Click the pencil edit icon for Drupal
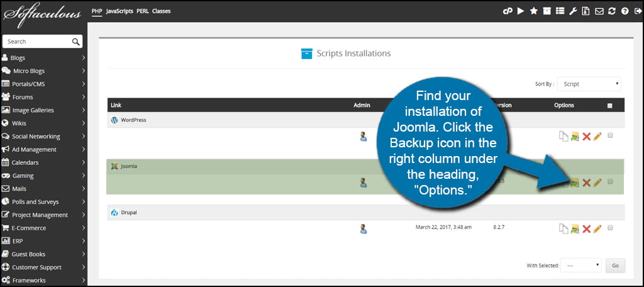 click(597, 228)
